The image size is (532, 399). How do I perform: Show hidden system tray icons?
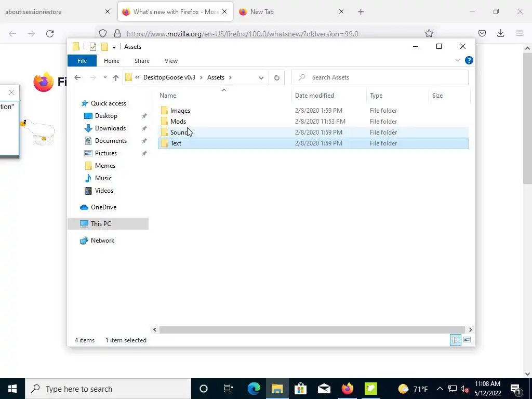(x=440, y=389)
